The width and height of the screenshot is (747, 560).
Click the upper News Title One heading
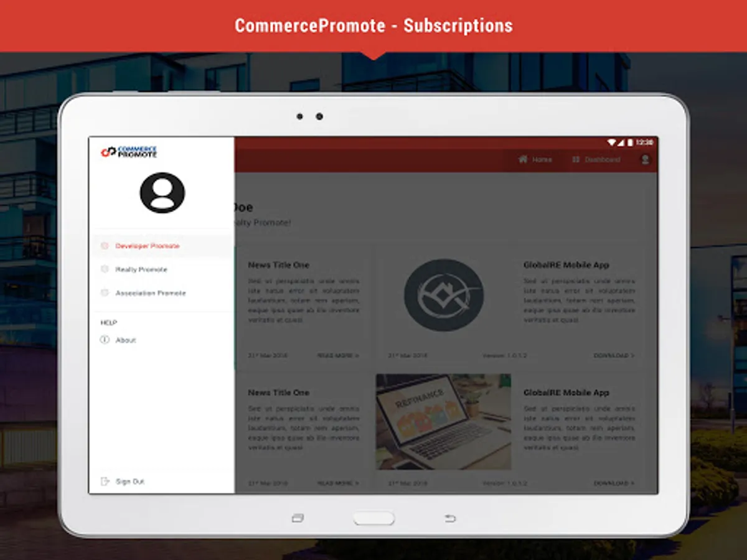[279, 264]
